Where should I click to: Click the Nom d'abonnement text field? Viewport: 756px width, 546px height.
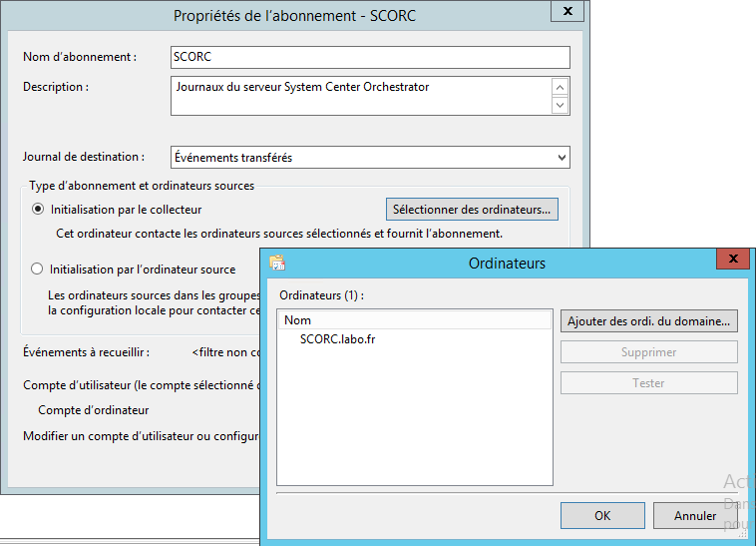pos(370,57)
